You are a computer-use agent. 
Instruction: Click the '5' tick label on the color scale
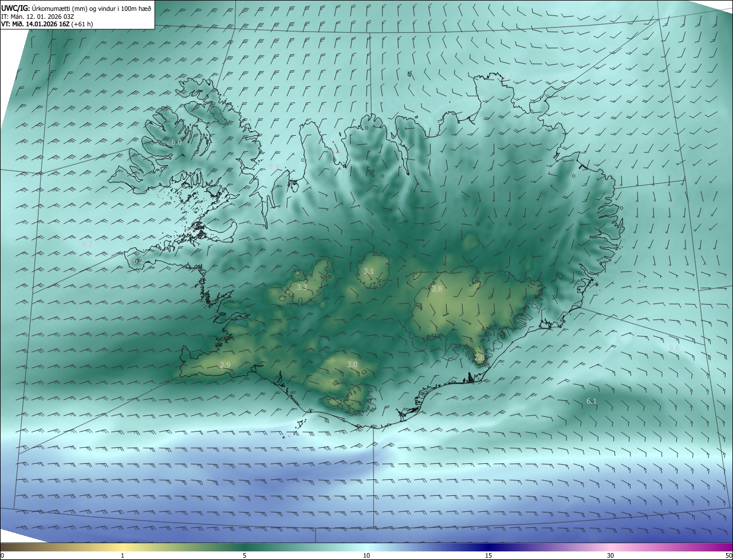(245, 555)
